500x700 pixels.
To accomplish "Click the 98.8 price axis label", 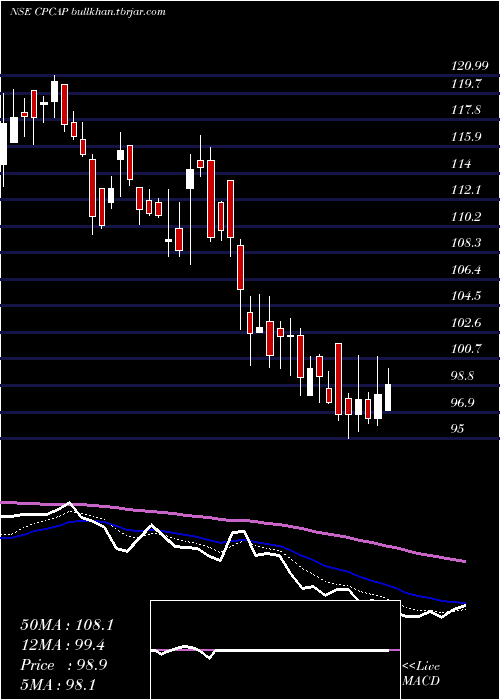I will (x=462, y=375).
